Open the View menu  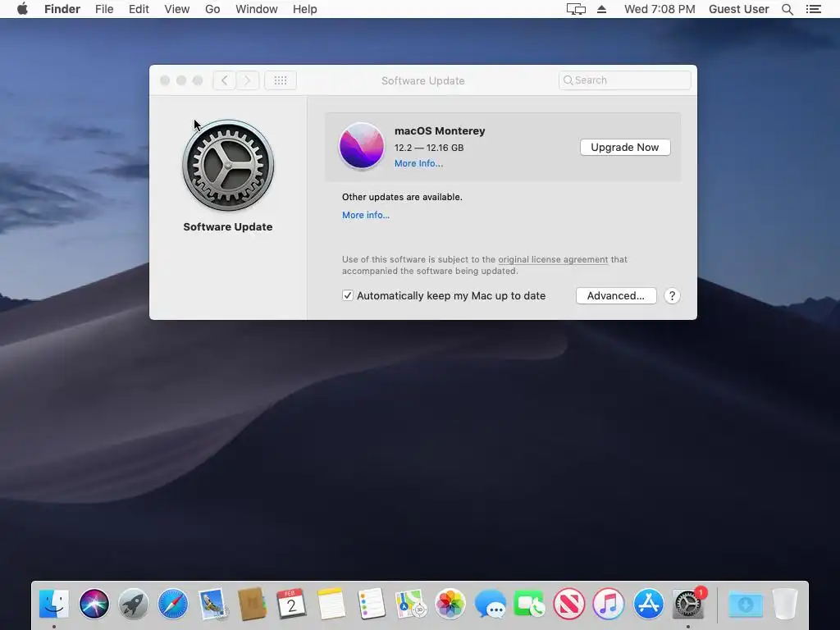pyautogui.click(x=177, y=9)
